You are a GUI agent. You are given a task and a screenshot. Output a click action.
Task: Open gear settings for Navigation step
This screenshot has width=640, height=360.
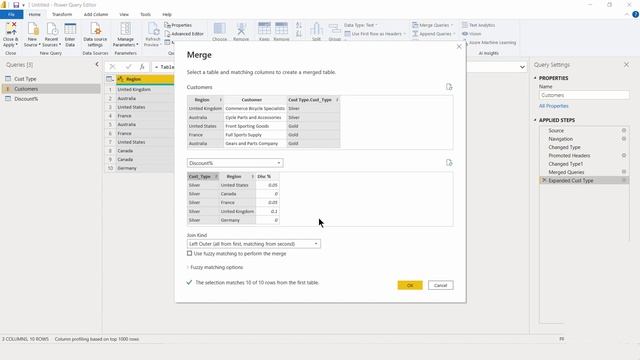coord(624,139)
